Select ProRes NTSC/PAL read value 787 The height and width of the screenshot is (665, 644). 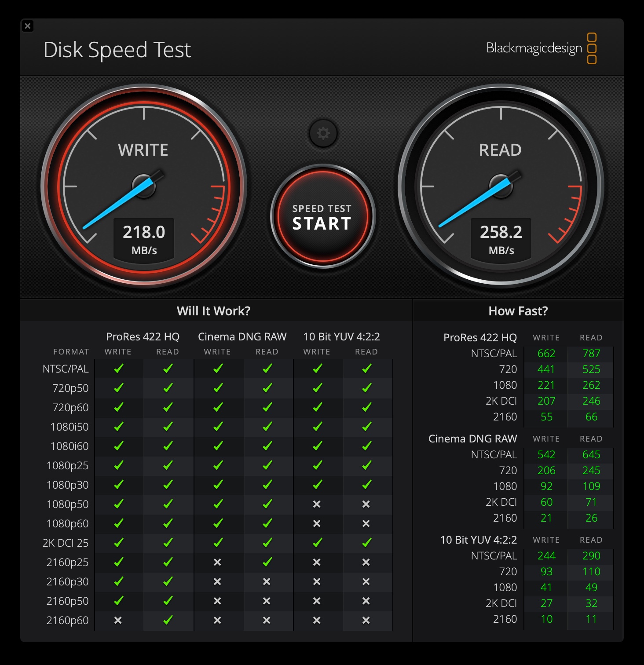(591, 354)
